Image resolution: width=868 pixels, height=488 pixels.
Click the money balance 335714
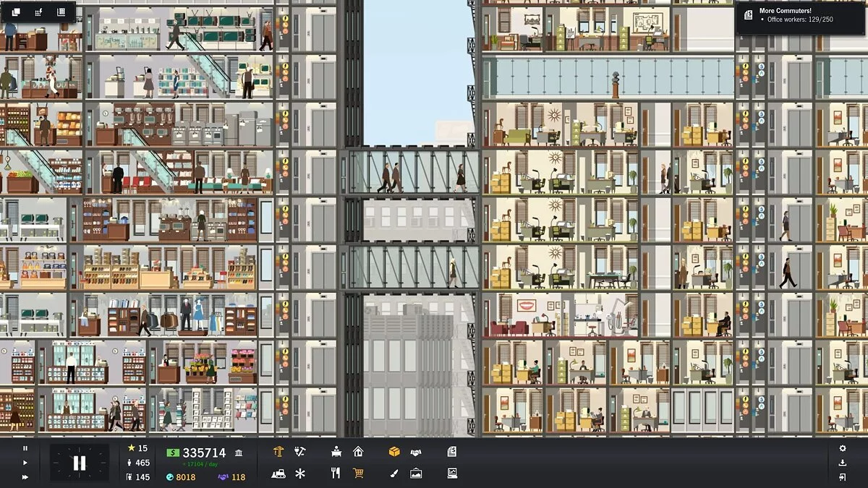click(x=204, y=453)
